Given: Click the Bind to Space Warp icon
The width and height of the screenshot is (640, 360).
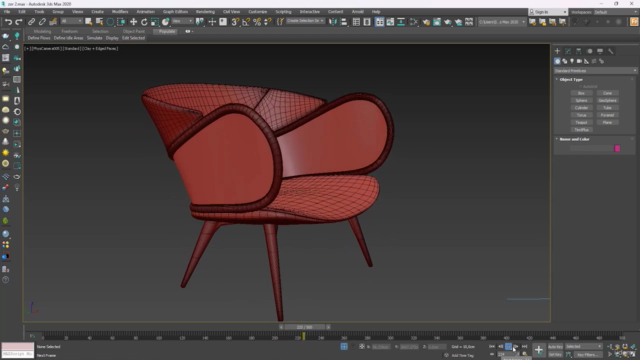Looking at the screenshot, I should (53, 22).
